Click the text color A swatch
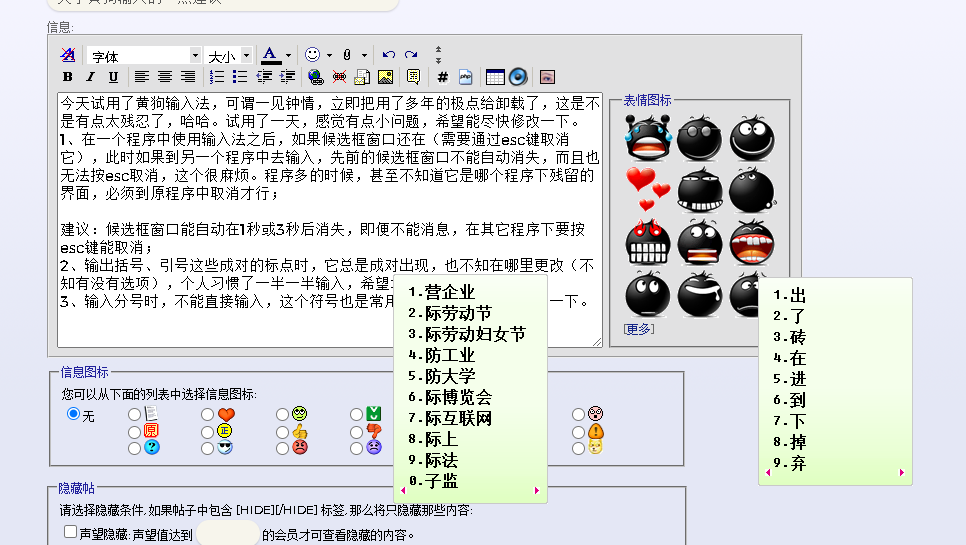This screenshot has width=966, height=545. pos(270,55)
